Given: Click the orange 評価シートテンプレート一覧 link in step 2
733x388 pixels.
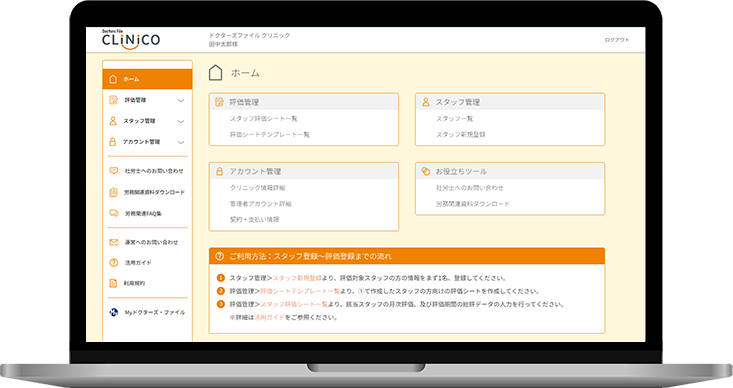Looking at the screenshot, I should tap(300, 291).
